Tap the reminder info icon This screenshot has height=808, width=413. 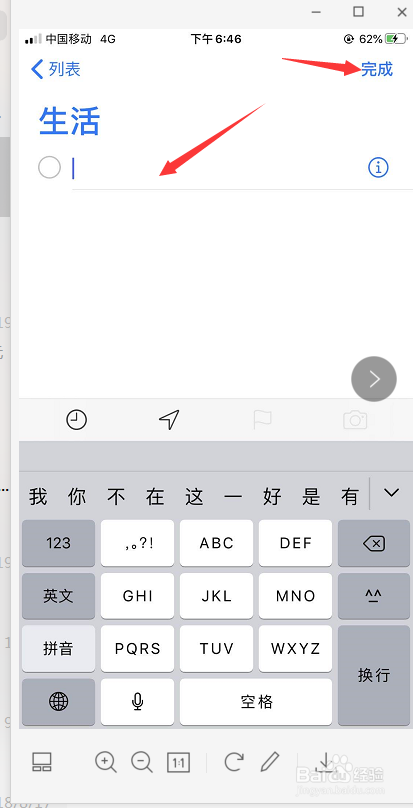pos(378,167)
